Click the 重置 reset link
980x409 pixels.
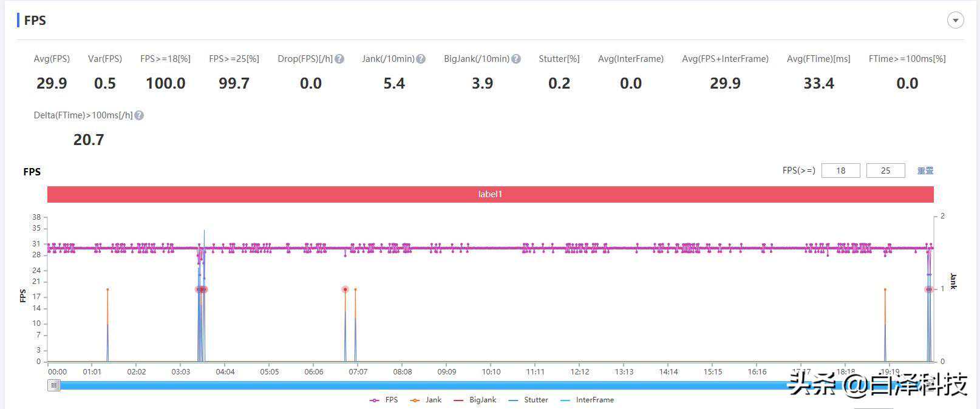tap(925, 171)
